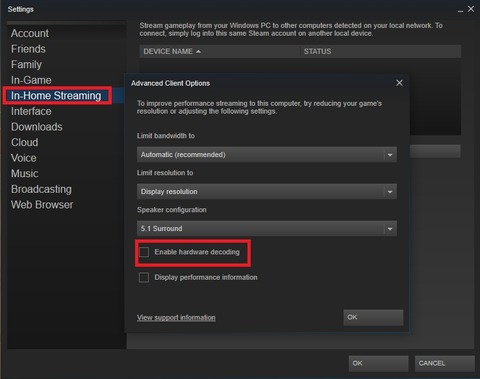The width and height of the screenshot is (480, 379).
Task: Go to Voice settings
Action: (24, 158)
